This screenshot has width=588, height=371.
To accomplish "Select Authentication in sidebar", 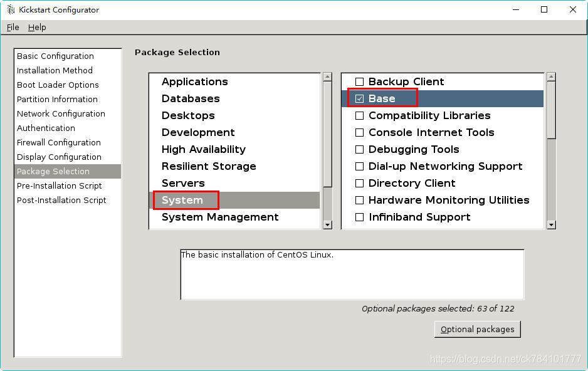I will [68, 128].
